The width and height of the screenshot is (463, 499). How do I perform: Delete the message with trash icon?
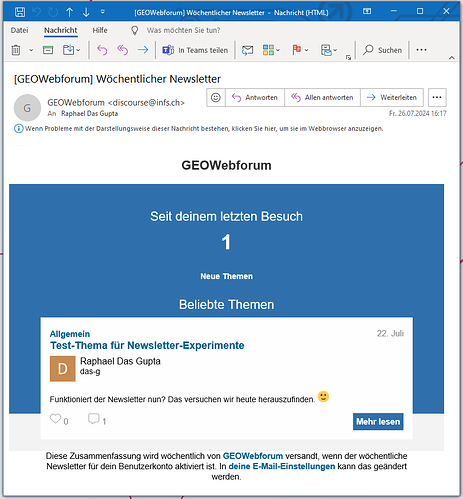point(16,50)
